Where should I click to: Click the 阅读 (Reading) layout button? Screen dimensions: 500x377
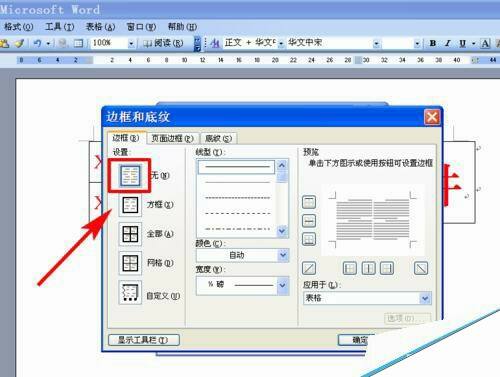click(x=163, y=43)
